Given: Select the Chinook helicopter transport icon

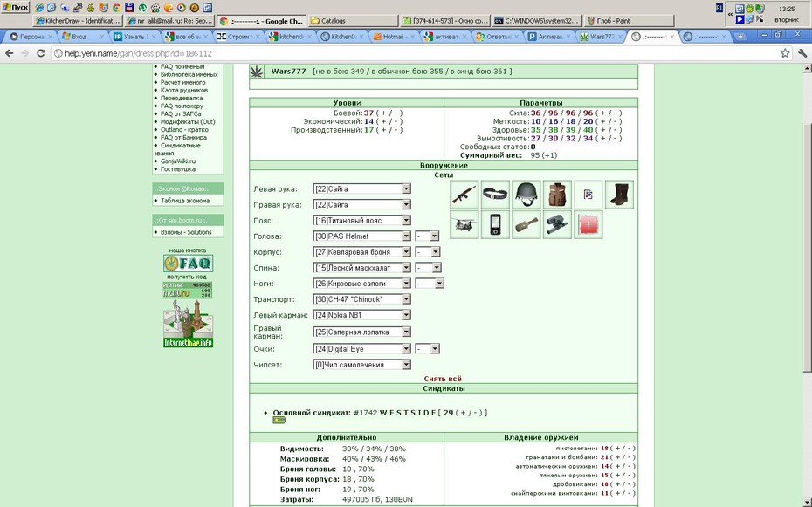Looking at the screenshot, I should pyautogui.click(x=464, y=224).
